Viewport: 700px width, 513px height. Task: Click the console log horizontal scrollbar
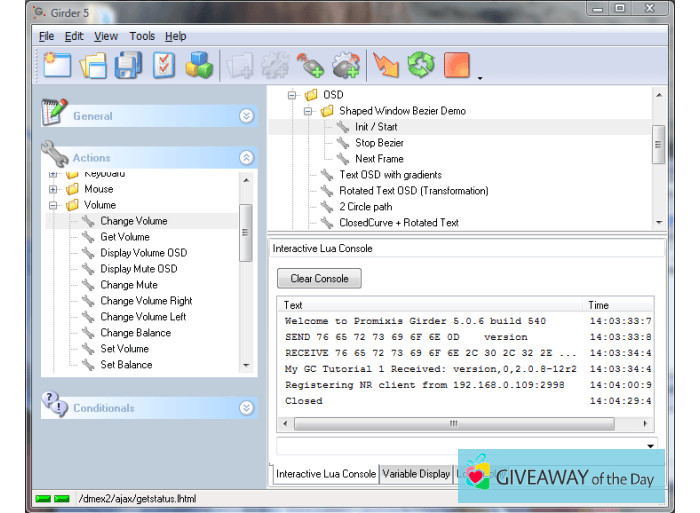pos(452,423)
